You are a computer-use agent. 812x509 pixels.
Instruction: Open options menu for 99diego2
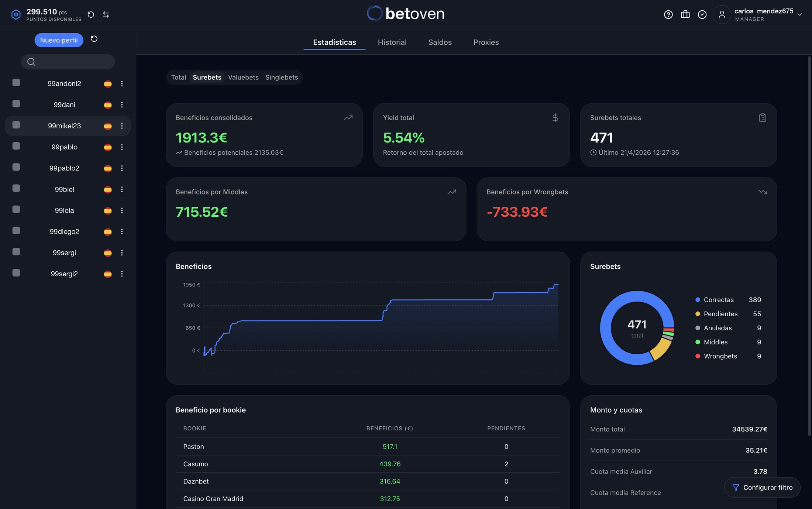tap(122, 231)
